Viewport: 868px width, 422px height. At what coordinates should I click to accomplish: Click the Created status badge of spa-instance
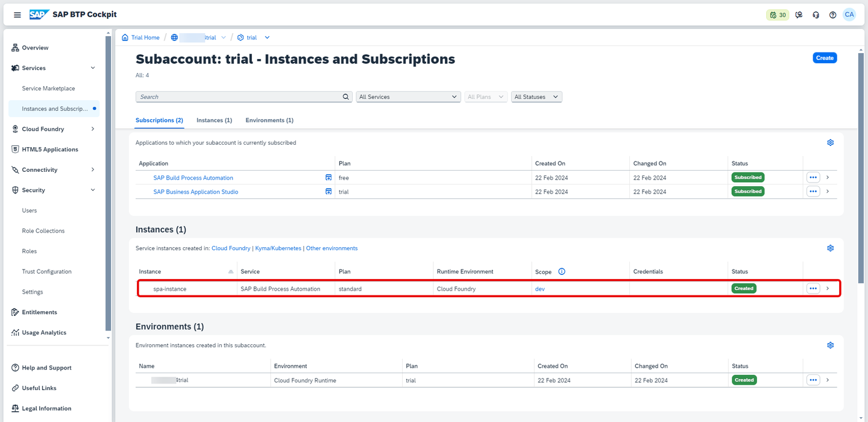[744, 288]
